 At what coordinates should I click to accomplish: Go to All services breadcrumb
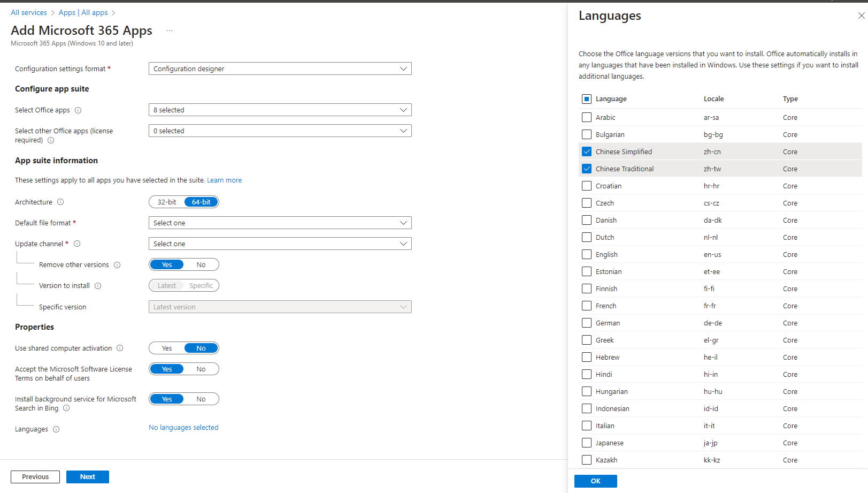(x=29, y=12)
